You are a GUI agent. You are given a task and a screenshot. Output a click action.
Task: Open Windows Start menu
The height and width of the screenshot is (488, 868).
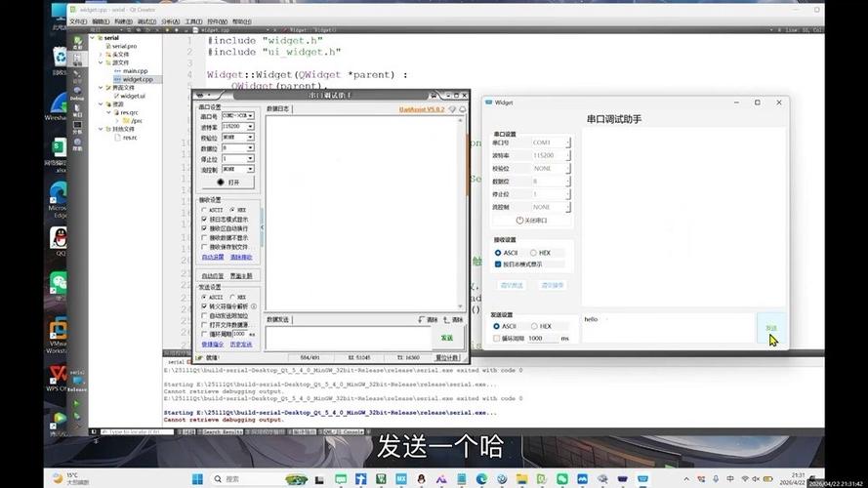tap(197, 478)
